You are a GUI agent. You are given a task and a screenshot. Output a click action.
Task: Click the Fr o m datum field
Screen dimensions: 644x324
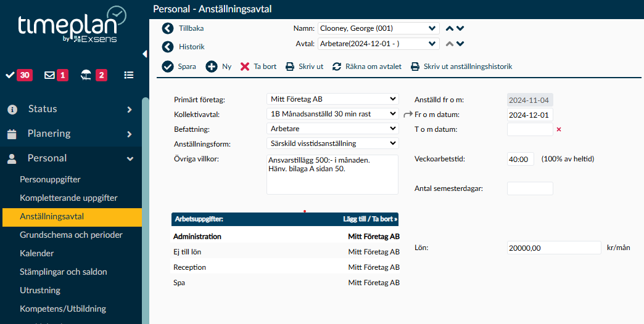coord(530,115)
